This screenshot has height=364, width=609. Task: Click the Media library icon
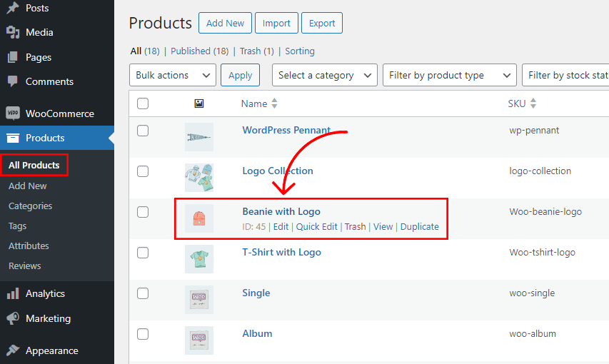[13, 32]
